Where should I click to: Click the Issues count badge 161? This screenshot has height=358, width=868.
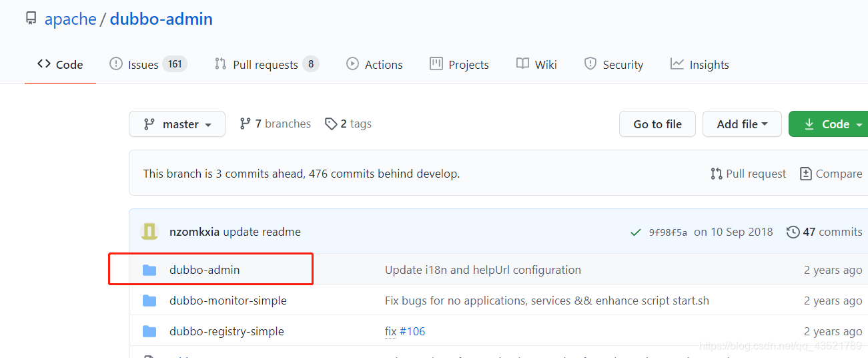175,64
